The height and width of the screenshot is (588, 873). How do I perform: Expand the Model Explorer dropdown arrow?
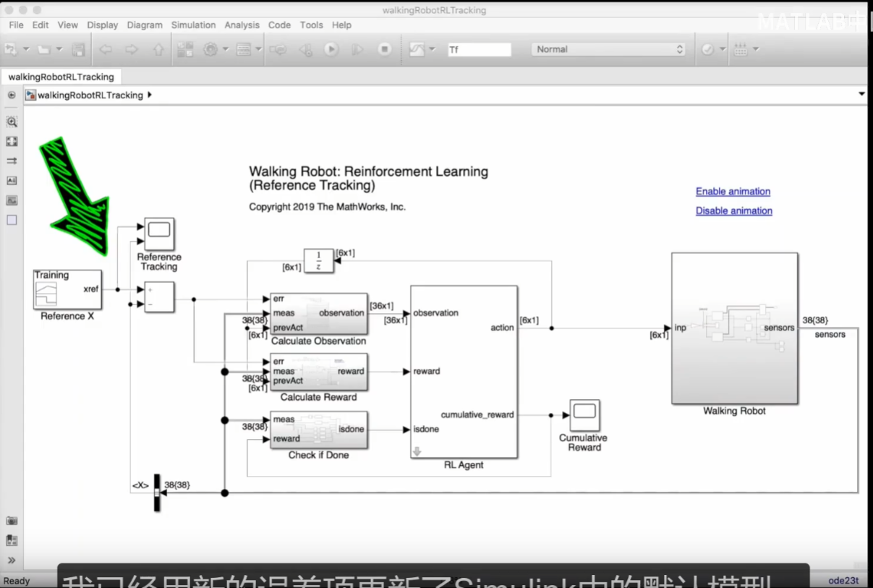258,49
